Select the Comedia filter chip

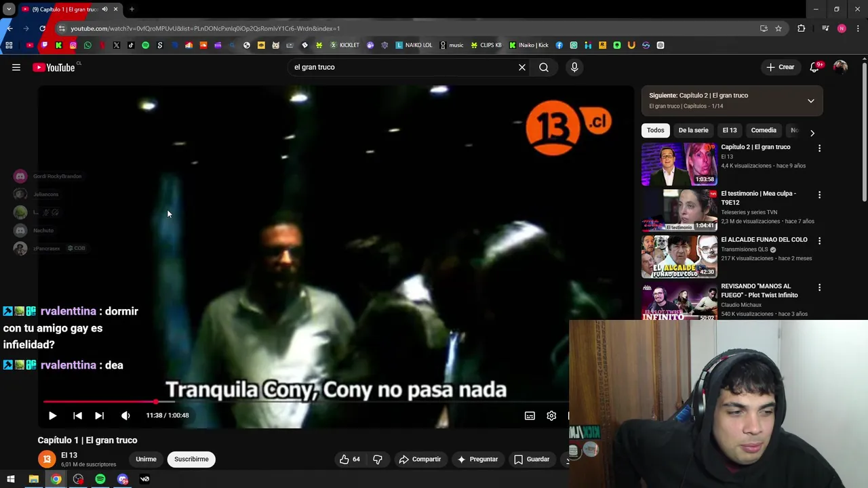coord(764,130)
